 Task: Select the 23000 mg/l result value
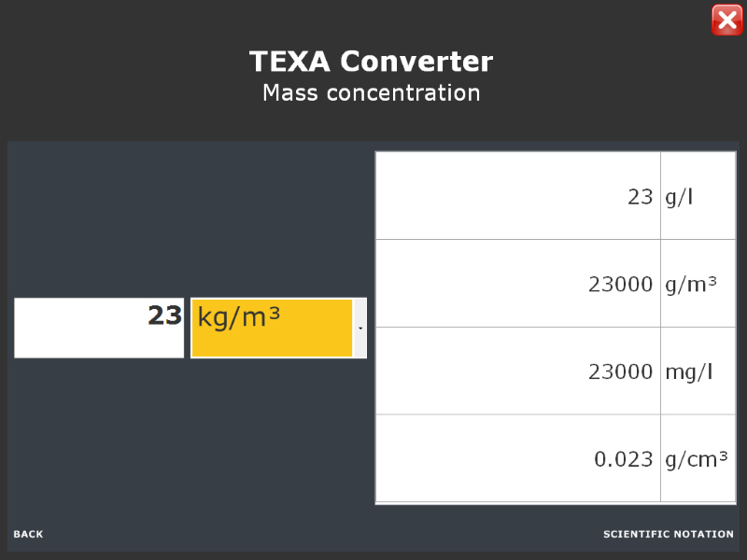point(518,371)
